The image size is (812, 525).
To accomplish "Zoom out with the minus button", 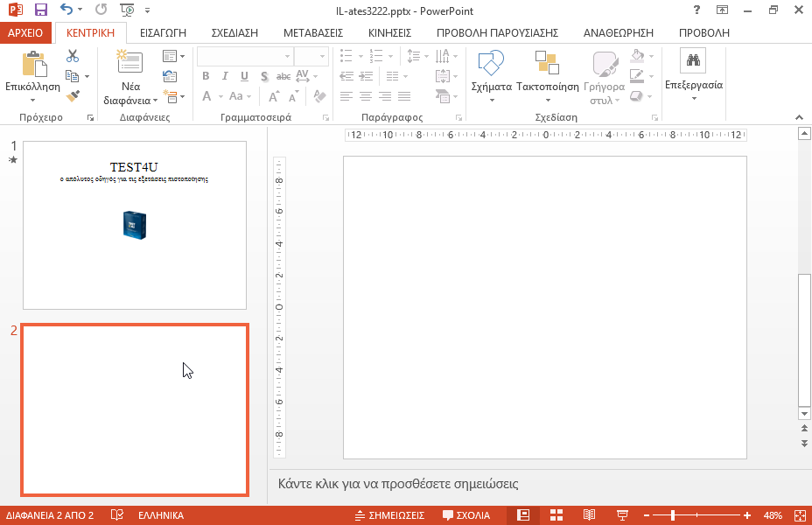I will [x=647, y=515].
